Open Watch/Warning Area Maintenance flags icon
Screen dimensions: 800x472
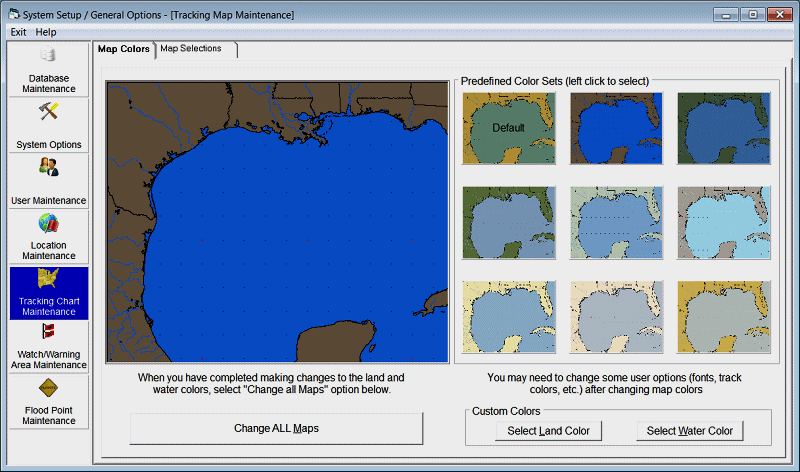click(x=49, y=333)
